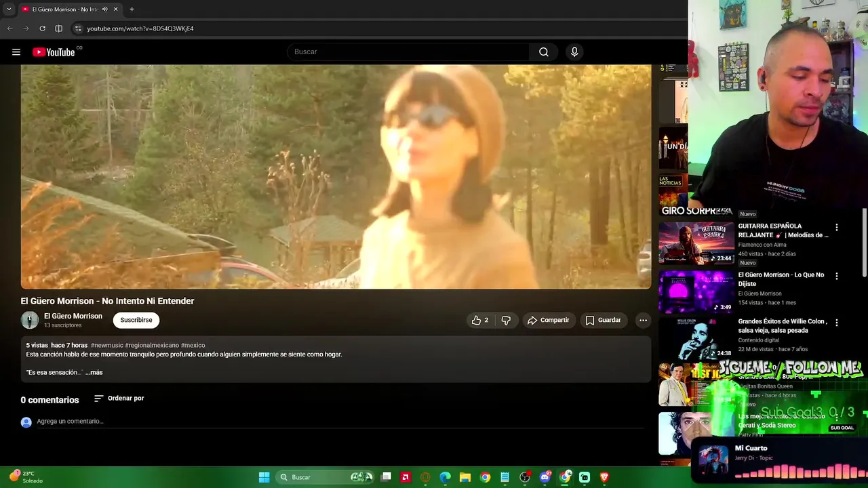The width and height of the screenshot is (868, 488).
Task: Open El Güero Morrison channel avatar
Action: click(30, 320)
